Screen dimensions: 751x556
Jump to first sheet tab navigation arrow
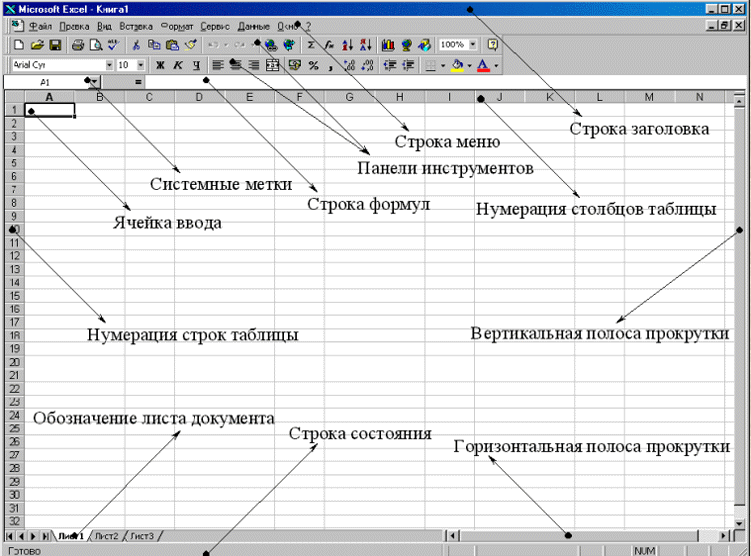(x=10, y=536)
